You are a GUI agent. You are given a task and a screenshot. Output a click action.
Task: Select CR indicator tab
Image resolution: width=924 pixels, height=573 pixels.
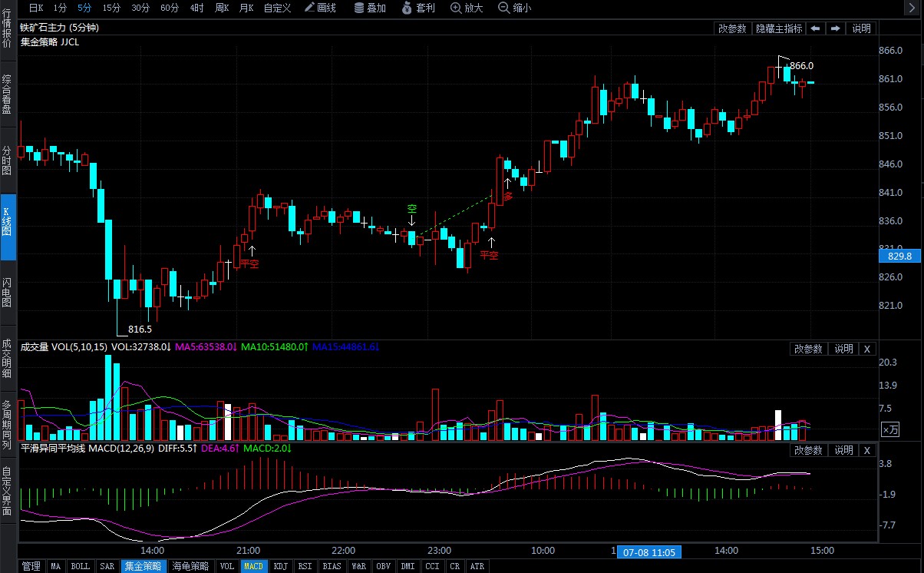(x=455, y=566)
